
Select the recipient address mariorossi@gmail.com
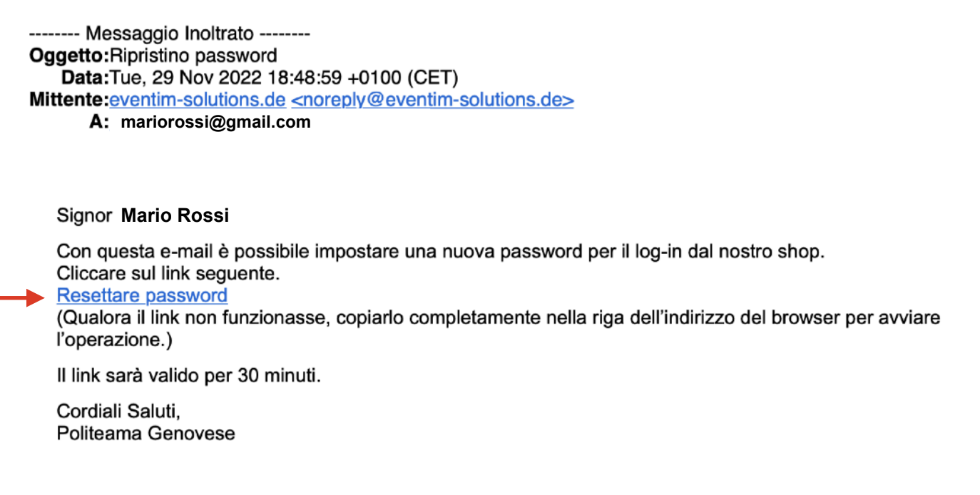click(x=216, y=122)
